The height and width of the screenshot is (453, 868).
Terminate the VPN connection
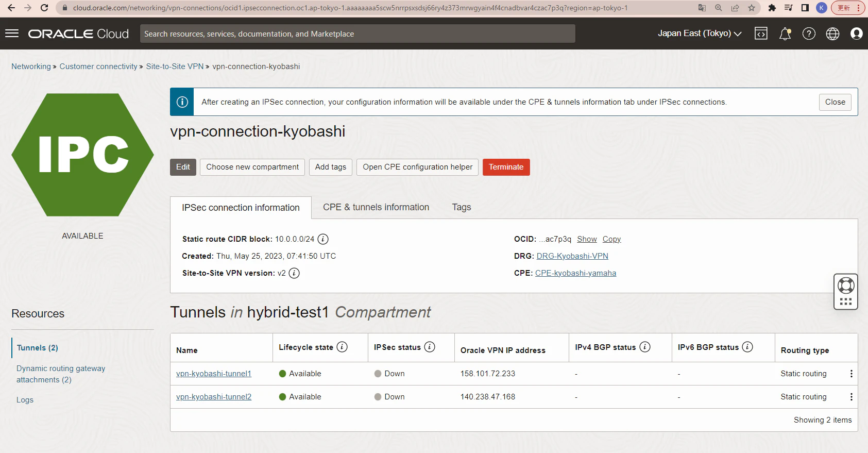click(506, 167)
